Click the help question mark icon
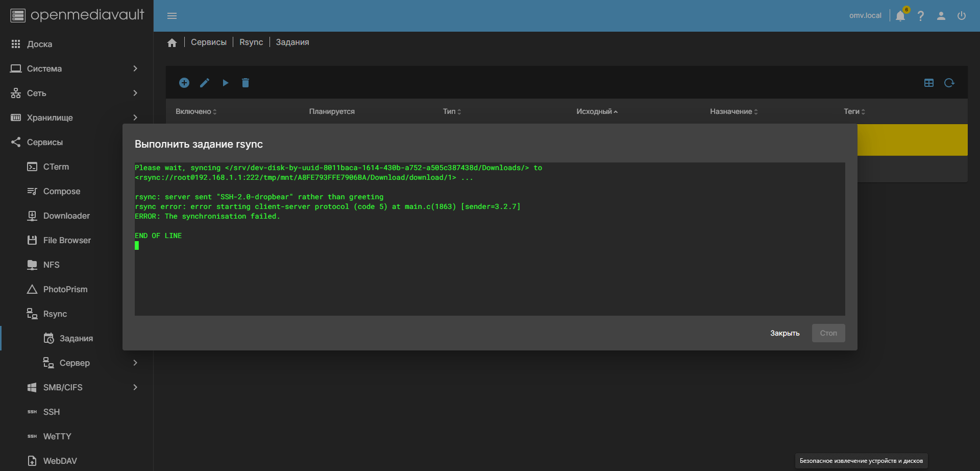The height and width of the screenshot is (471, 980). 921,16
